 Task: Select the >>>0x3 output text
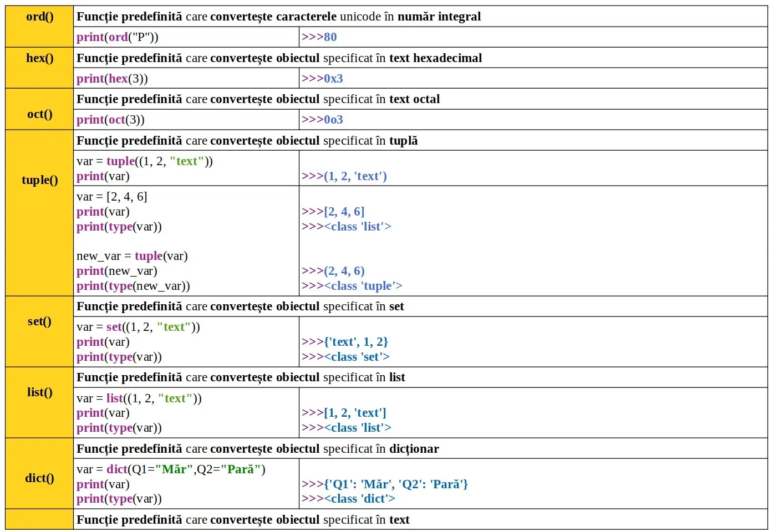click(322, 79)
